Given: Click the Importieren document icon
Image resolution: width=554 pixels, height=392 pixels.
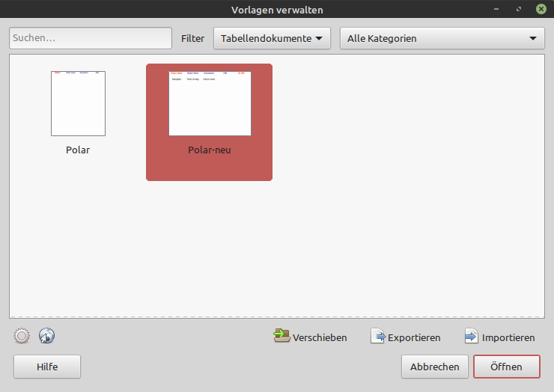Looking at the screenshot, I should (472, 336).
